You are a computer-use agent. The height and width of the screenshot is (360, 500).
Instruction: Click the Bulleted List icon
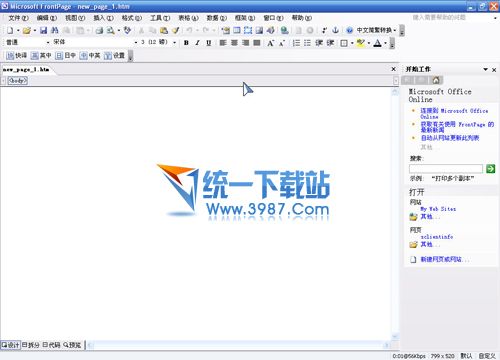click(x=307, y=43)
